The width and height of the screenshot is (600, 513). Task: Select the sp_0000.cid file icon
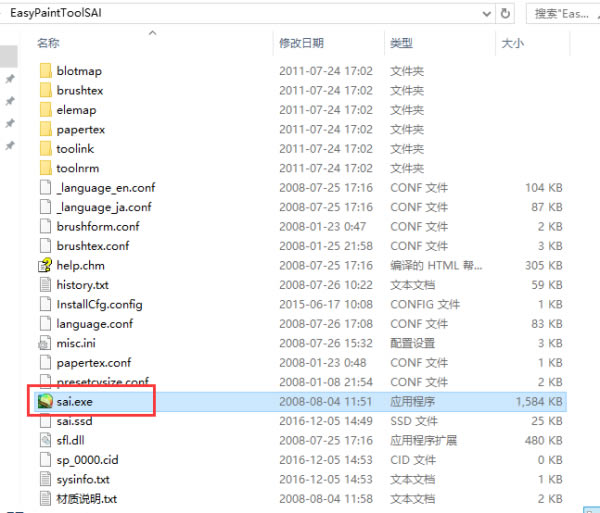click(45, 460)
